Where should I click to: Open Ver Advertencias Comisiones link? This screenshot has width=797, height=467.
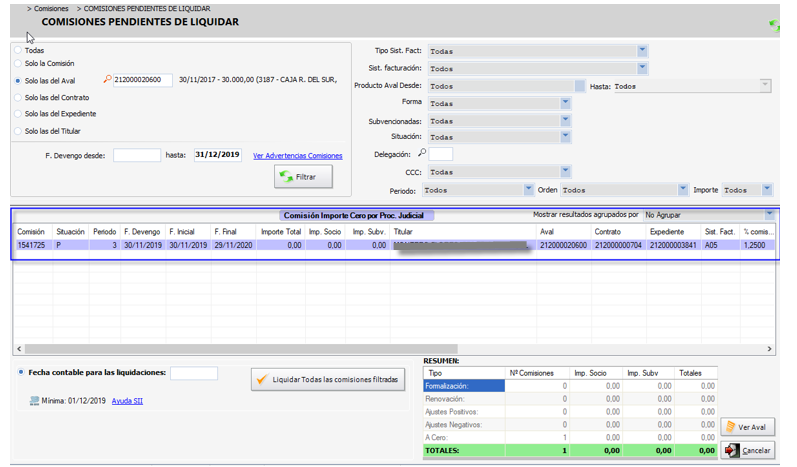click(298, 155)
